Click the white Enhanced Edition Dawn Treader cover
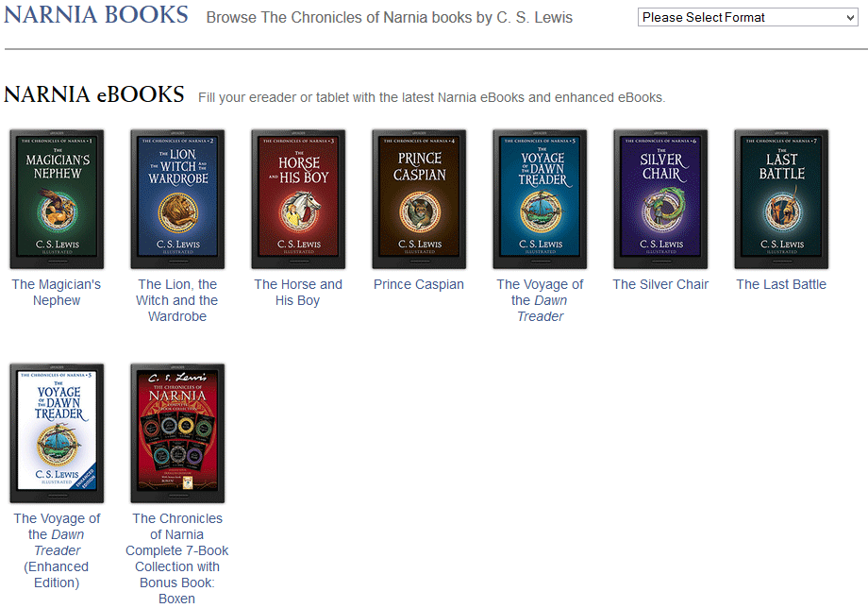This screenshot has height=608, width=868. point(57,433)
